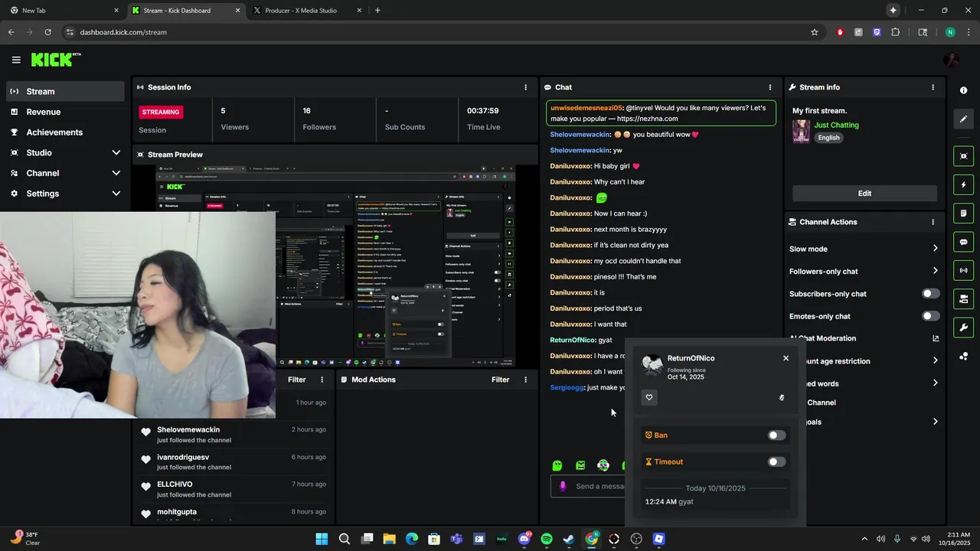Enable Subscribers-only chat
Viewport: 980px width, 551px height.
pyautogui.click(x=930, y=294)
